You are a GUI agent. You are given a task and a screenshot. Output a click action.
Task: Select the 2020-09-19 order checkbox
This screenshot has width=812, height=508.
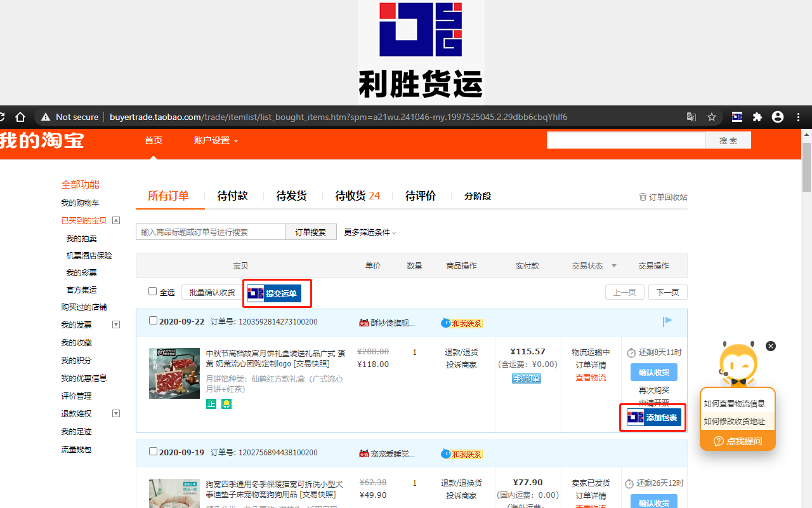[x=153, y=451]
